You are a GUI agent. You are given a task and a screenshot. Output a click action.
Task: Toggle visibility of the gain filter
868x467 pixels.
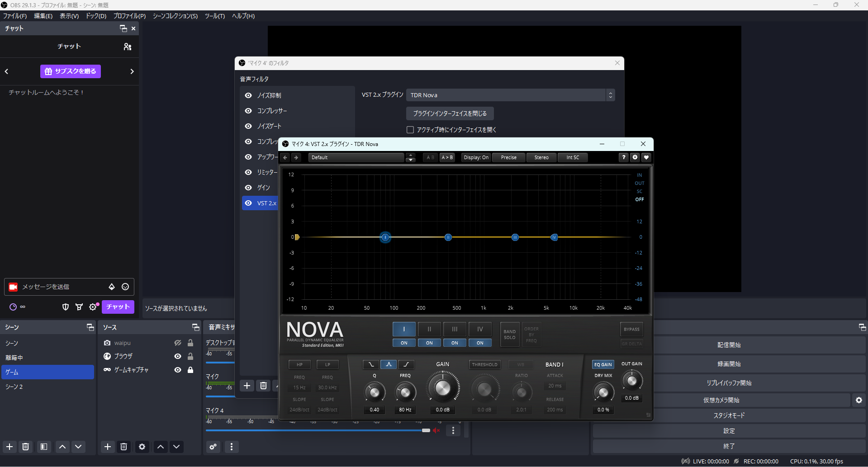tap(248, 188)
